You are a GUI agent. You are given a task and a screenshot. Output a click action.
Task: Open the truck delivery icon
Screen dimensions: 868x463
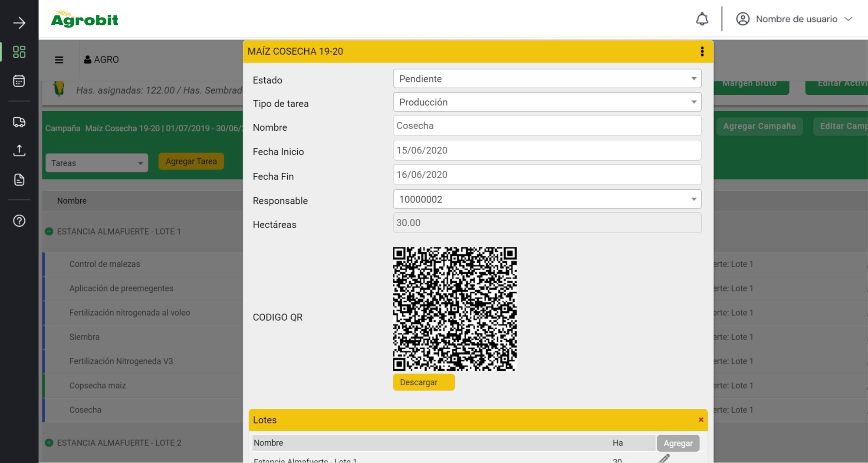[19, 122]
